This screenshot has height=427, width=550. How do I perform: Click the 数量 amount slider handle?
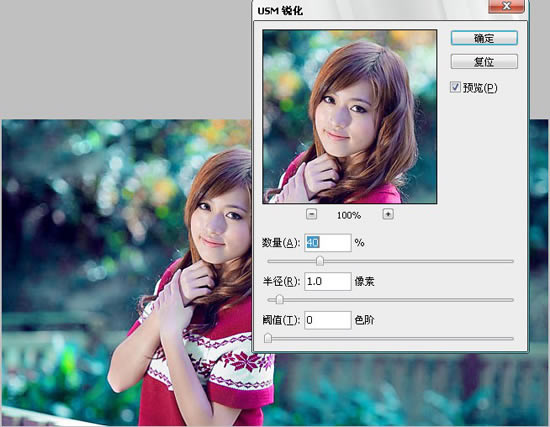(x=320, y=261)
